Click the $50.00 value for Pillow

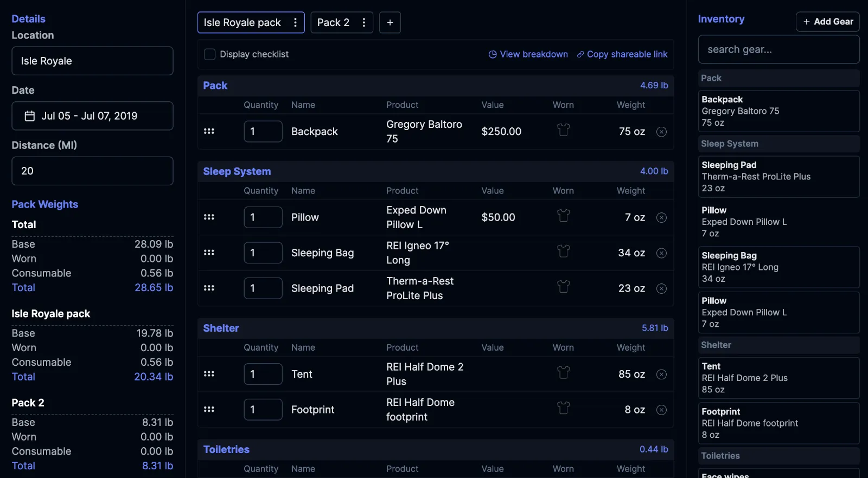pyautogui.click(x=498, y=217)
